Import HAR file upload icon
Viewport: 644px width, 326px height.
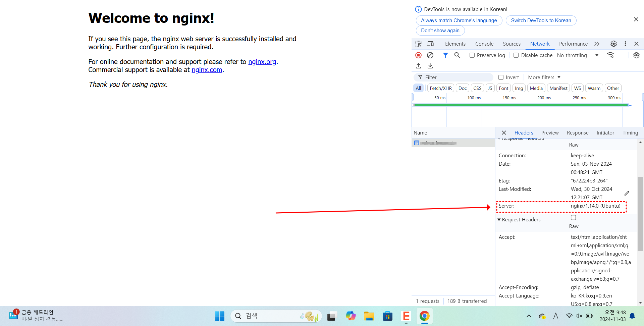click(x=418, y=66)
